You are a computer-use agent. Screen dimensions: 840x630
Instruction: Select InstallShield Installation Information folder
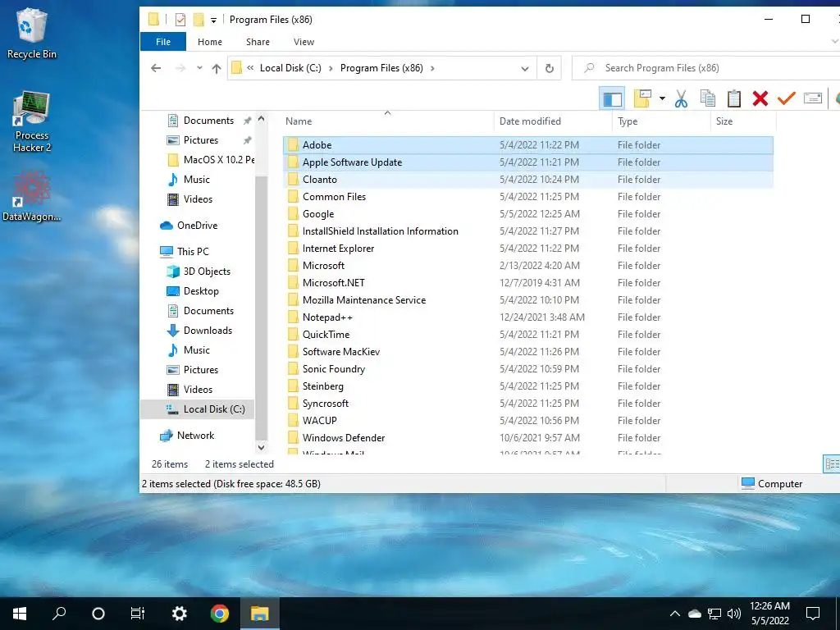pos(527,231)
